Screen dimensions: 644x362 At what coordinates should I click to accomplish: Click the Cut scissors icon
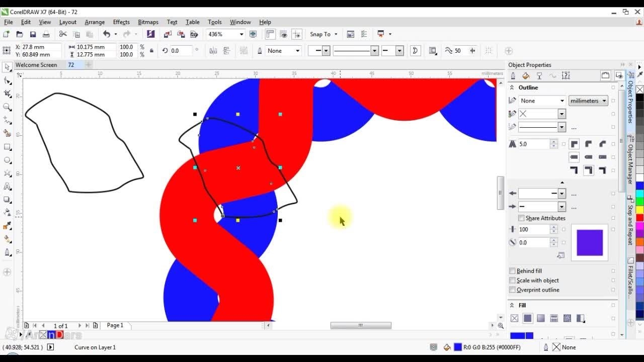(x=63, y=34)
